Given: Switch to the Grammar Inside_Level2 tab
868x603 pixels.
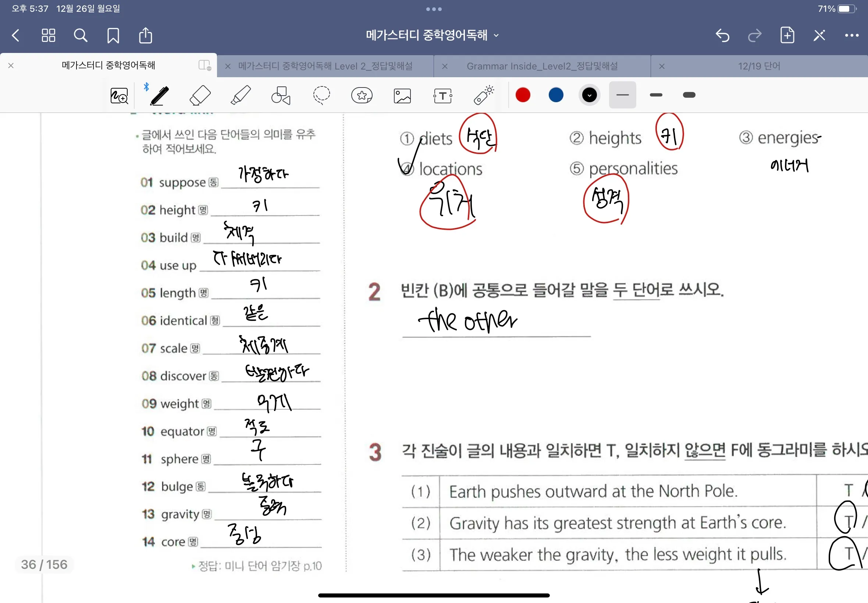Looking at the screenshot, I should [542, 66].
